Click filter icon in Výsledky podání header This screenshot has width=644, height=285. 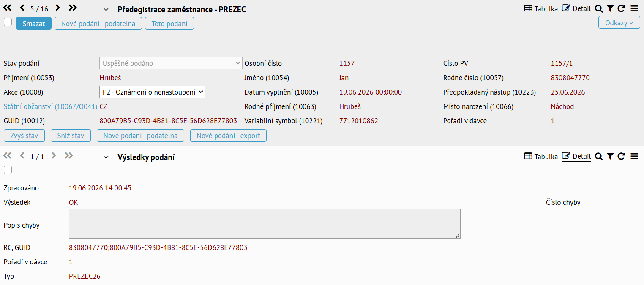(610, 157)
